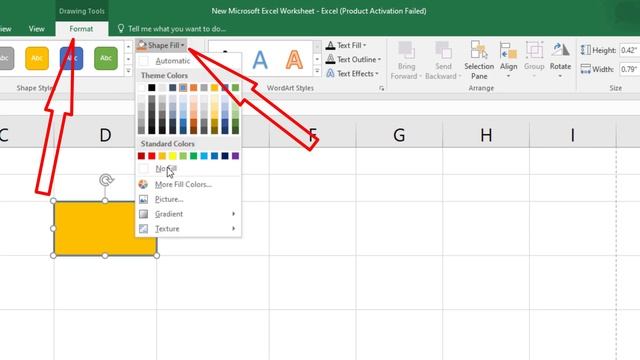This screenshot has height=360, width=640.
Task: Click the More Fill Colors wheel icon
Action: pyautogui.click(x=143, y=184)
